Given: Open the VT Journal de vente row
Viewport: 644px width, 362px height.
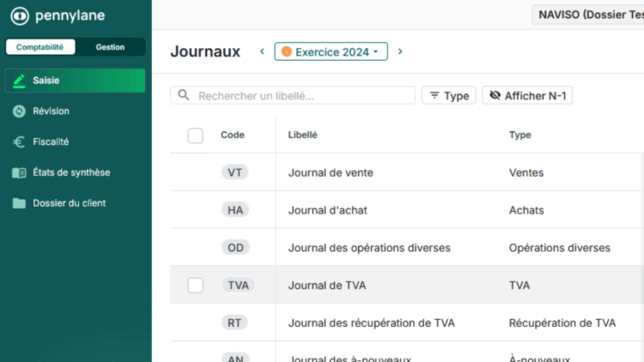Looking at the screenshot, I should coord(331,172).
